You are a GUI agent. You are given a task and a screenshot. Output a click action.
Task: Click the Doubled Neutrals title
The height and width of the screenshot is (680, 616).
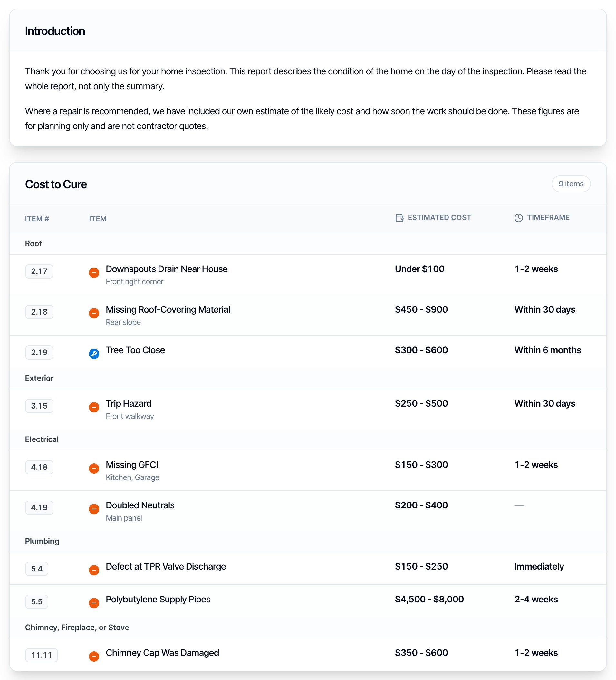click(140, 505)
